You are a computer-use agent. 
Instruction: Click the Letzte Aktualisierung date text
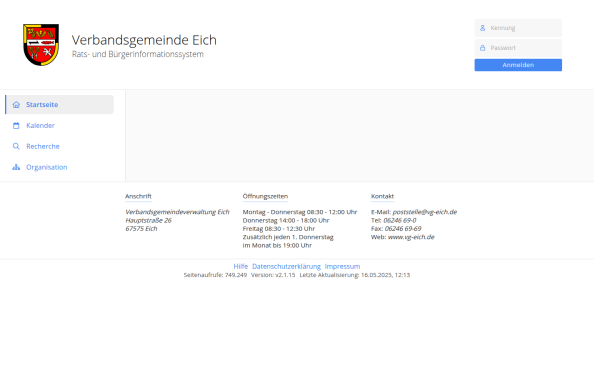click(355, 275)
